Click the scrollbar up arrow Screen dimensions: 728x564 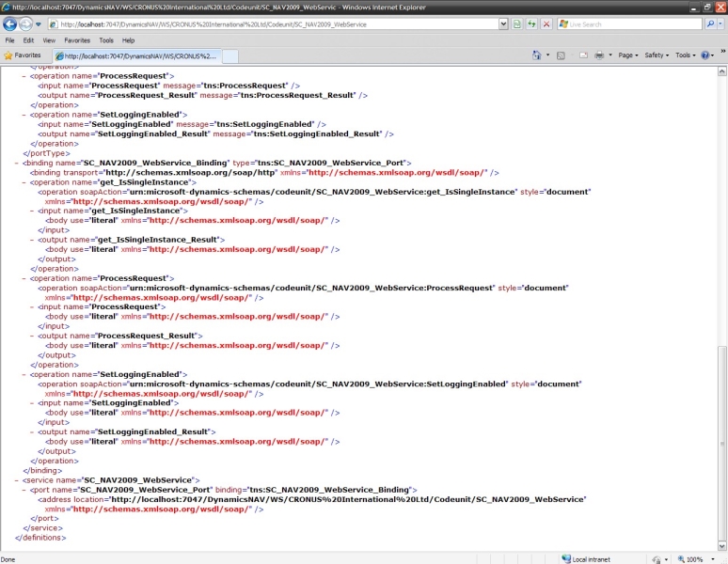722,70
